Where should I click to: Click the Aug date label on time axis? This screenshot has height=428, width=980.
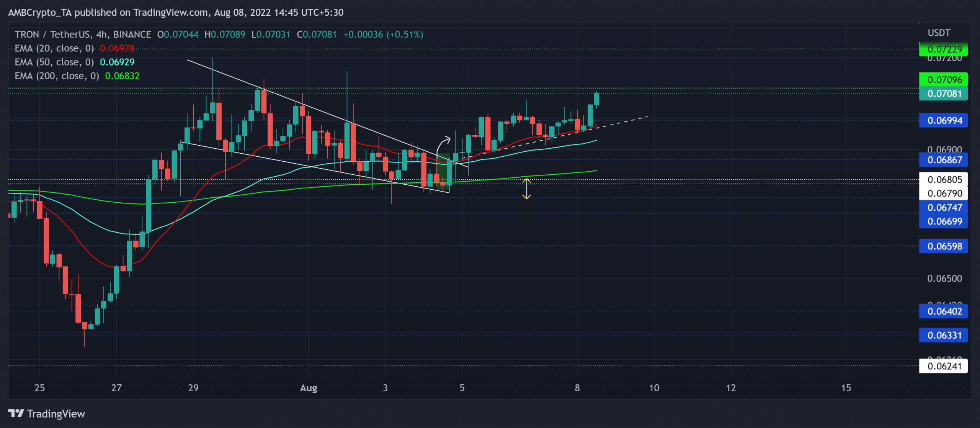point(309,388)
